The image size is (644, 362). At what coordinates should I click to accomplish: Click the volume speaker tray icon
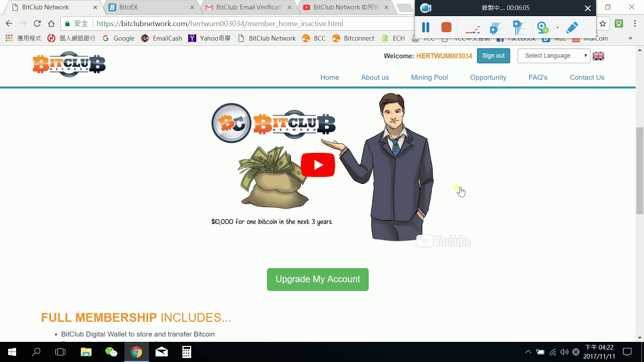pos(565,352)
